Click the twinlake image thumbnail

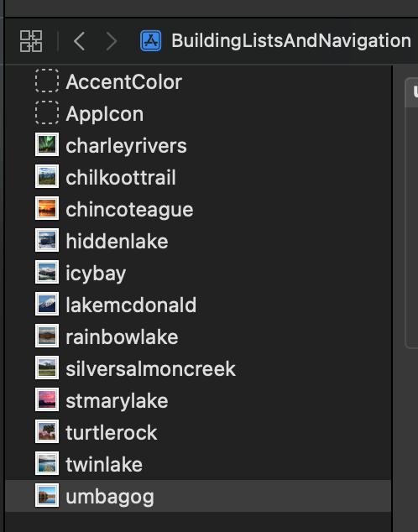coord(47,463)
